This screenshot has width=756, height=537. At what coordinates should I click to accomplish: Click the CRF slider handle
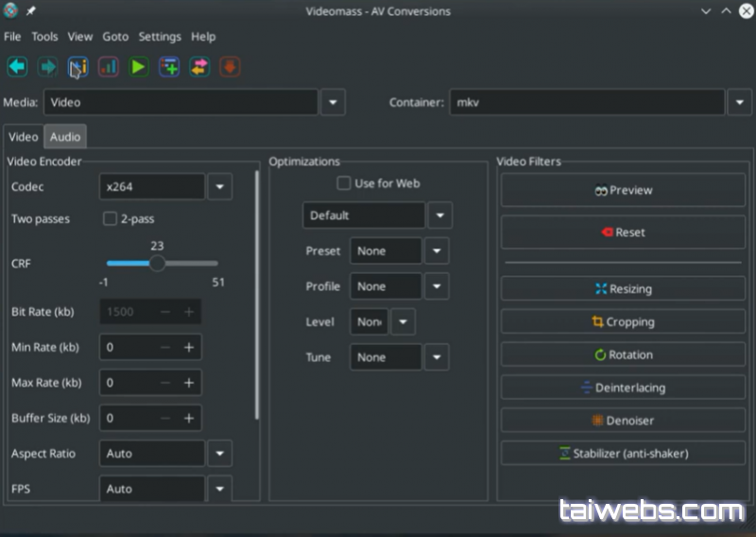click(158, 264)
